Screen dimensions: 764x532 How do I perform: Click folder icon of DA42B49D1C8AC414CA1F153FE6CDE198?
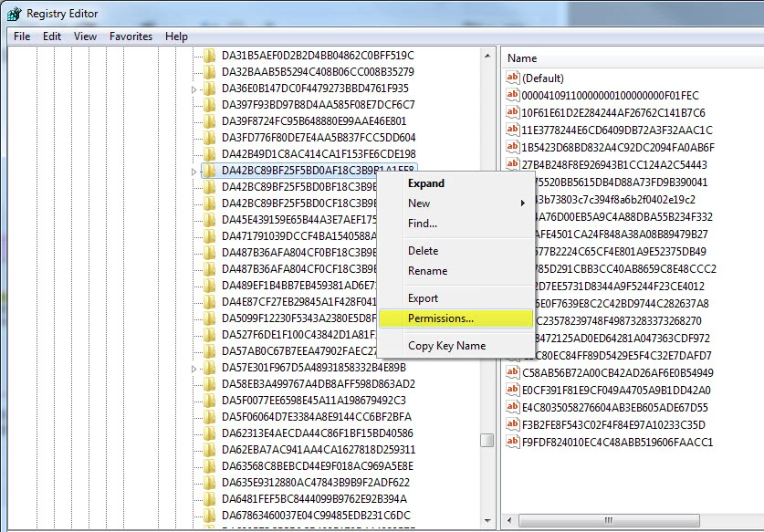(x=210, y=153)
